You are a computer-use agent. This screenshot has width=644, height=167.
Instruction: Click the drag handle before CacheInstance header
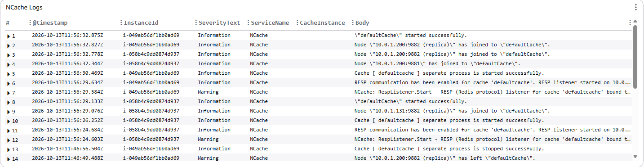[297, 23]
